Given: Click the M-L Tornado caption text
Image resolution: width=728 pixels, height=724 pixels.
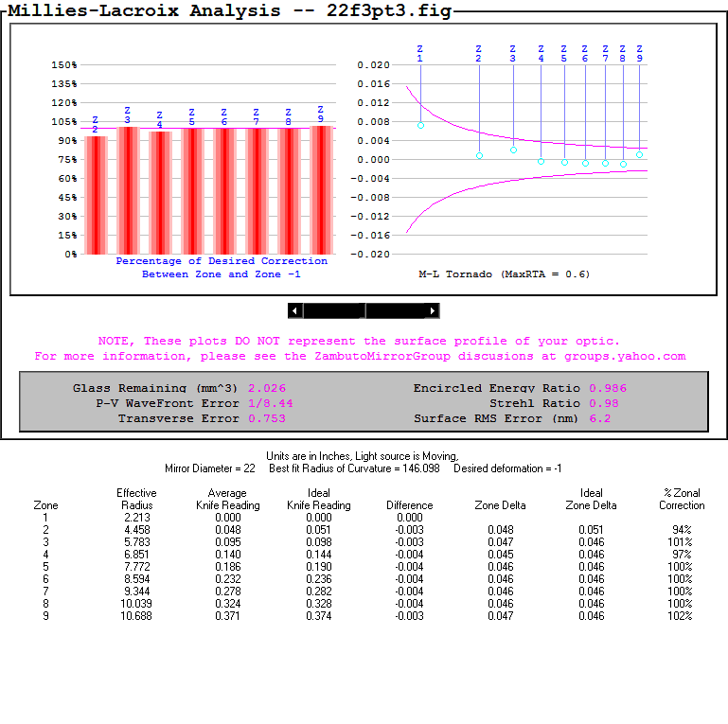Looking at the screenshot, I should [504, 274].
